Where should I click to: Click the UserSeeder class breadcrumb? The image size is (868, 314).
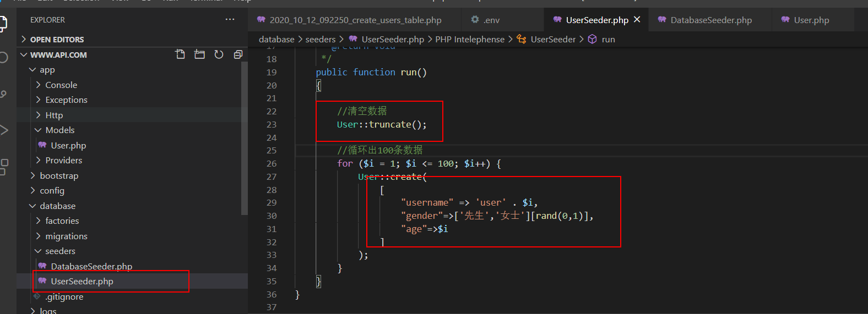pyautogui.click(x=553, y=39)
